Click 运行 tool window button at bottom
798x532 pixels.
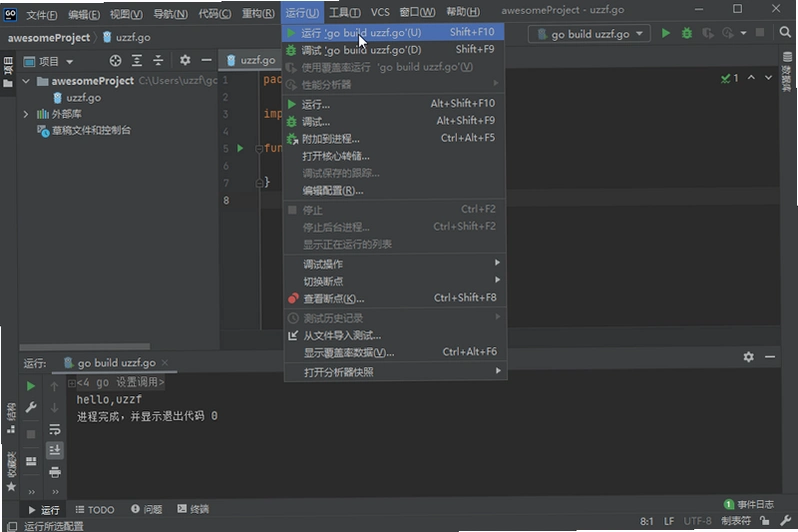coord(44,510)
